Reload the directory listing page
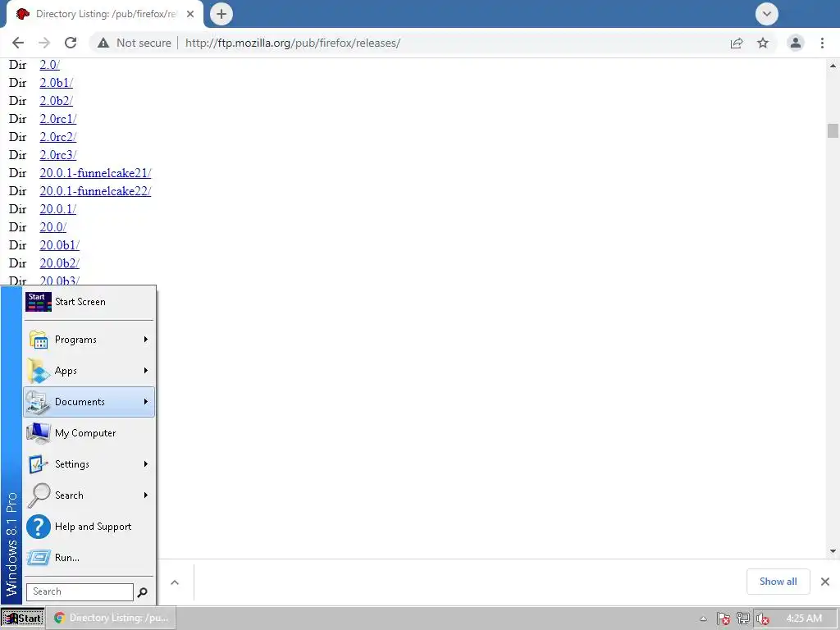The image size is (840, 630). click(x=71, y=43)
